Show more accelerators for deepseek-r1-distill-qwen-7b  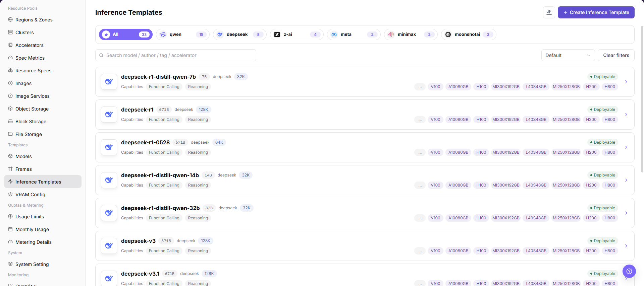[x=420, y=87]
